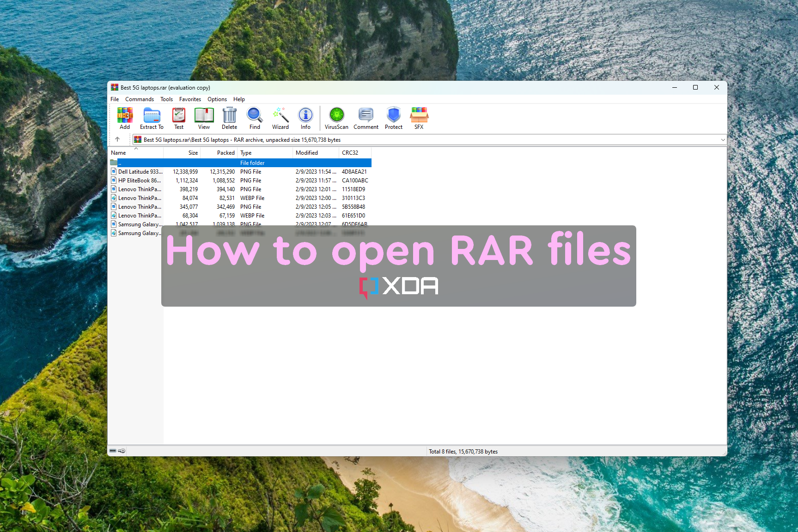The image size is (798, 532).
Task: Click the Test archive icon
Action: click(x=178, y=118)
